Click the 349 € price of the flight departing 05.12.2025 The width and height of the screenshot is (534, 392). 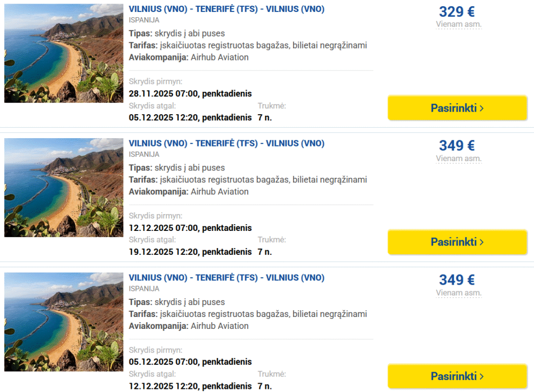(457, 280)
